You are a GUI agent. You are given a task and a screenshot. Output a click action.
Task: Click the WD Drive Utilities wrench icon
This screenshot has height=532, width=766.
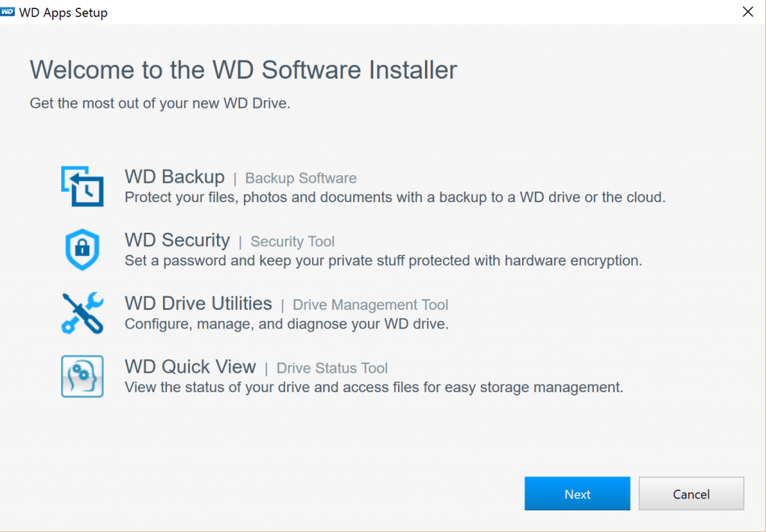click(82, 312)
